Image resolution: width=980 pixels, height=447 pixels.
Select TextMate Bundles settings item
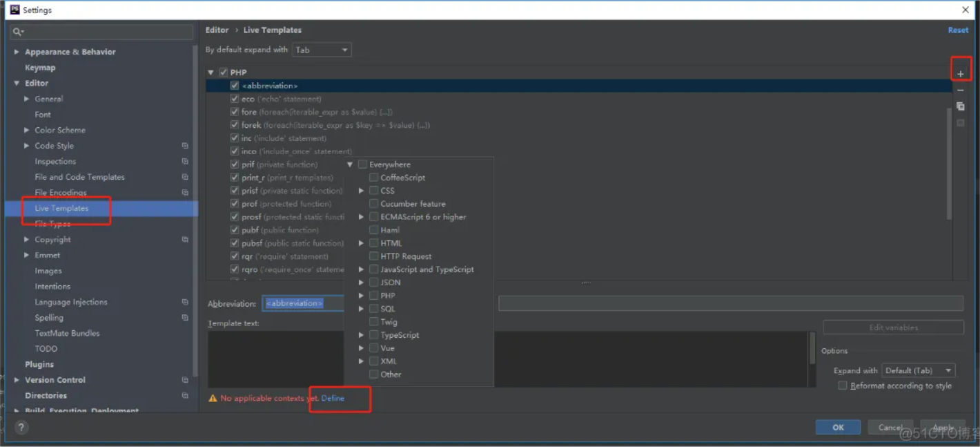67,333
